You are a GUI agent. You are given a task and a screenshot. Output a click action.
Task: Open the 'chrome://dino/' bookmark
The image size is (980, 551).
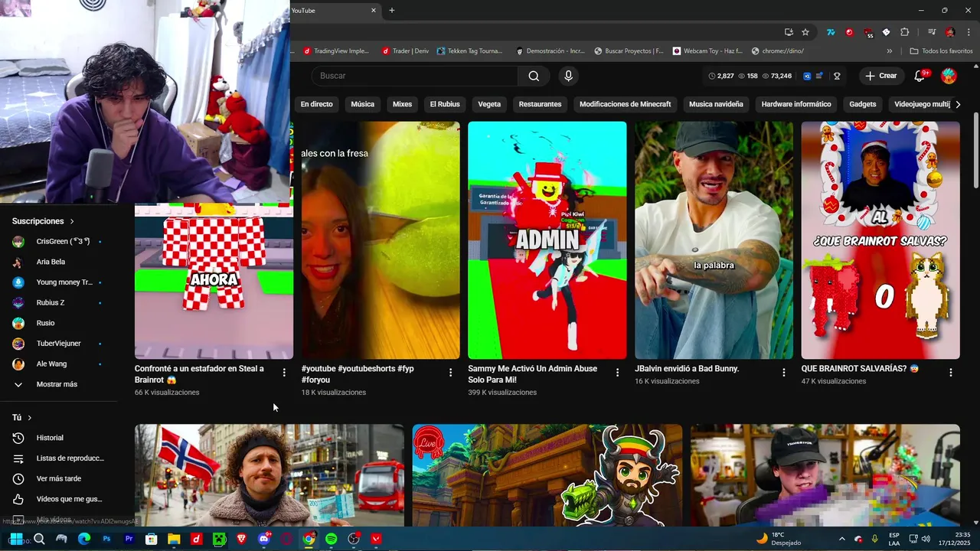point(778,51)
